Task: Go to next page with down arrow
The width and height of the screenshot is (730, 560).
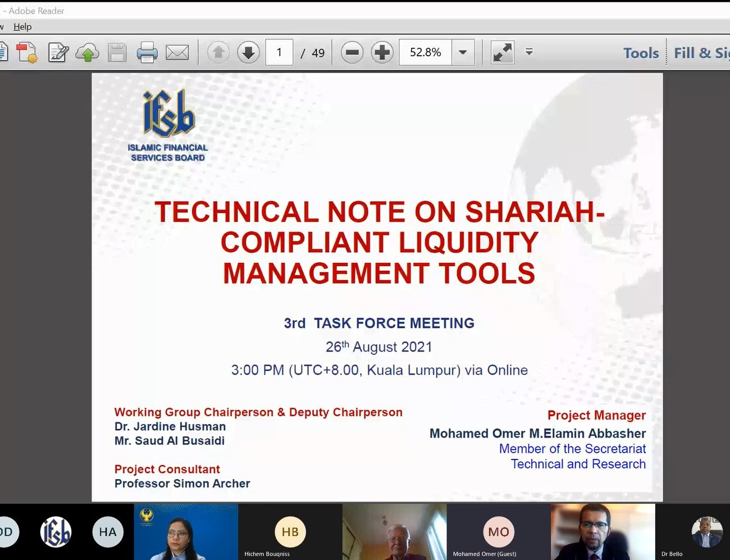Action: click(248, 52)
